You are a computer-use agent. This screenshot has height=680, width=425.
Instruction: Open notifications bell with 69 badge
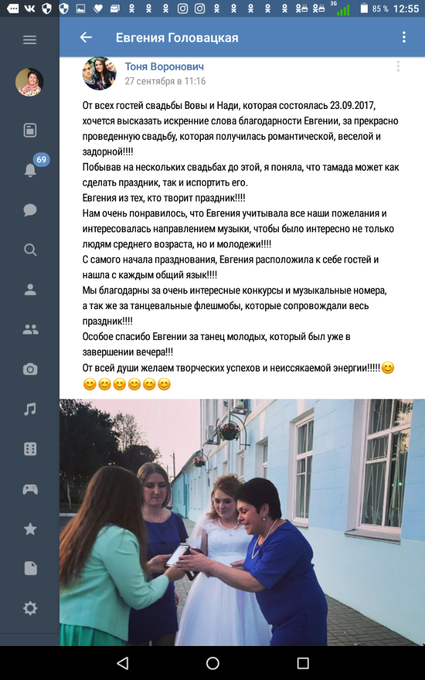(x=30, y=170)
